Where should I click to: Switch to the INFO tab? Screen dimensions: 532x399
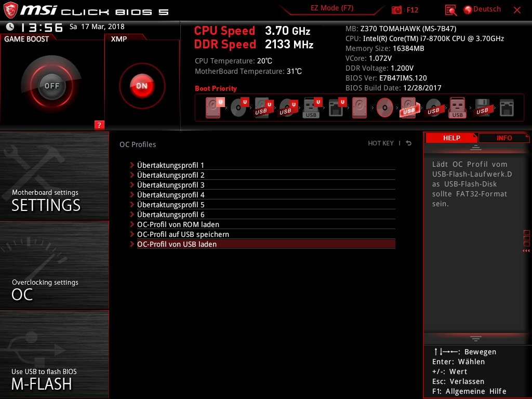point(503,138)
